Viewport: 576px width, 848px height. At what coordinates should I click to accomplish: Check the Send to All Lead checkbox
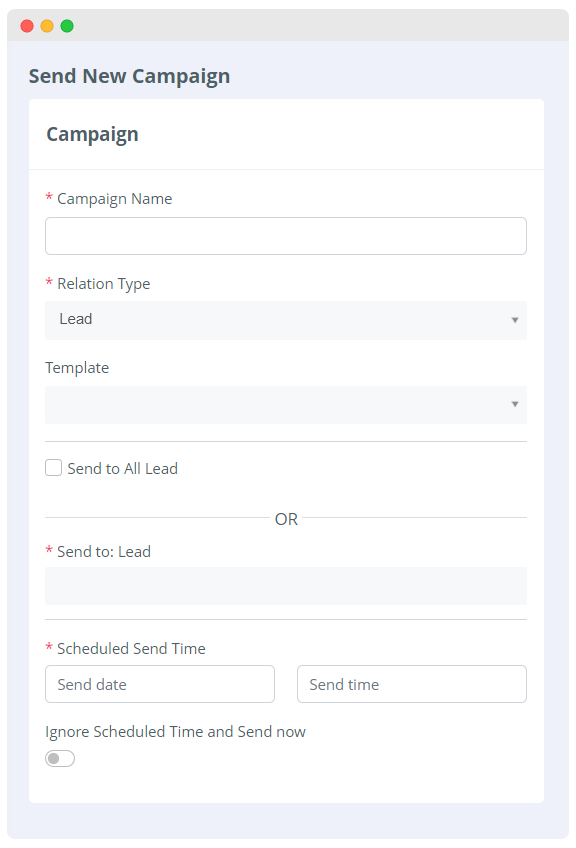(x=54, y=468)
